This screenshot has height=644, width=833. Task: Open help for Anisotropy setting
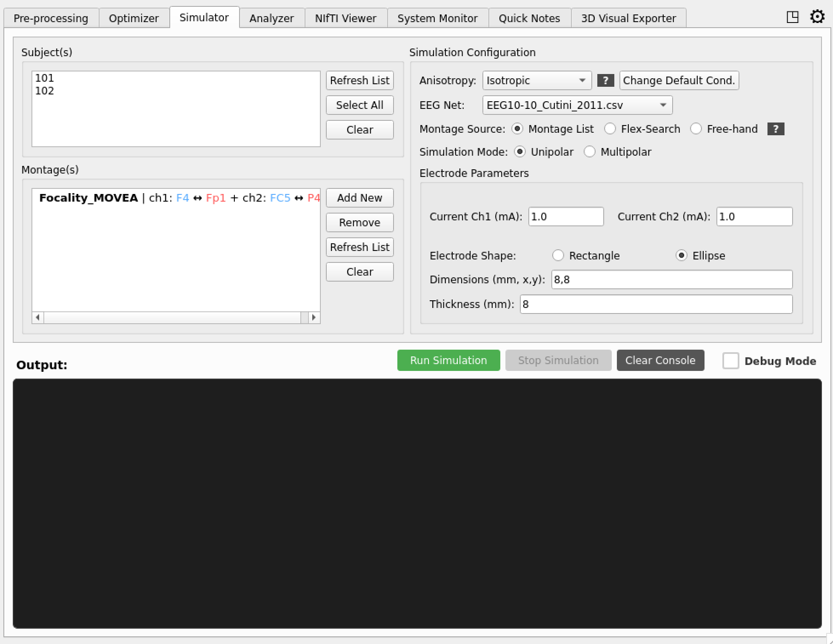click(x=606, y=80)
